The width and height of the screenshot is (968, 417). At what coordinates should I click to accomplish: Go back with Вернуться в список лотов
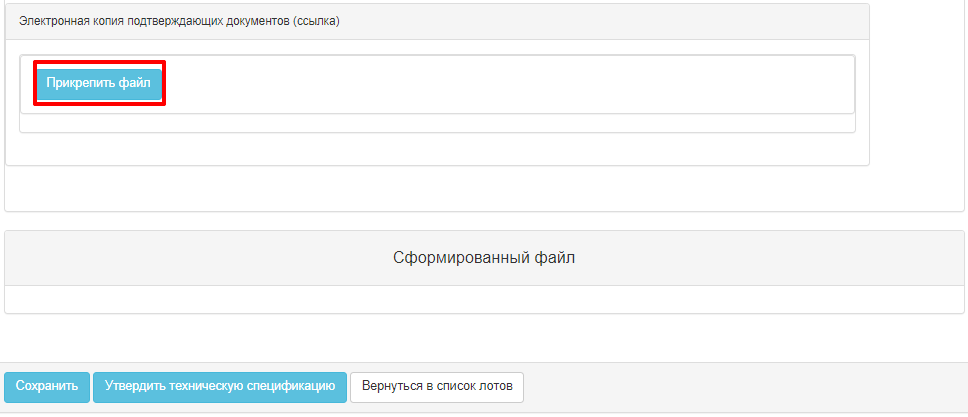(437, 387)
